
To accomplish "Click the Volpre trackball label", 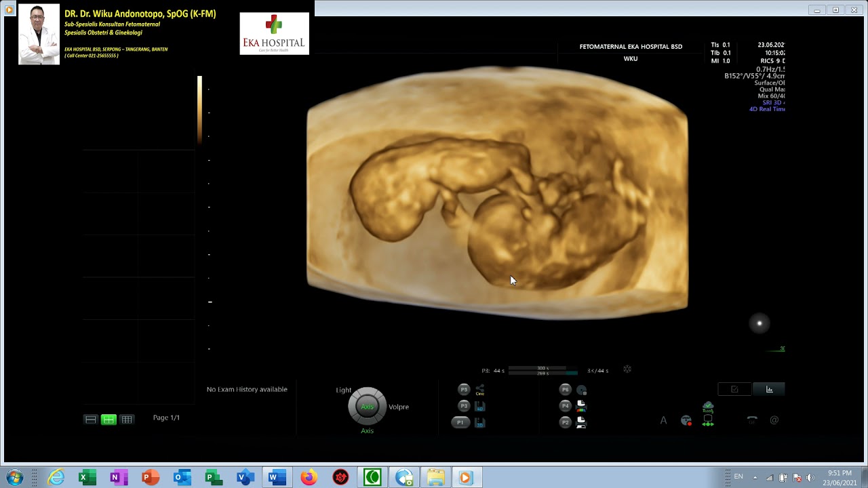I will pos(399,407).
